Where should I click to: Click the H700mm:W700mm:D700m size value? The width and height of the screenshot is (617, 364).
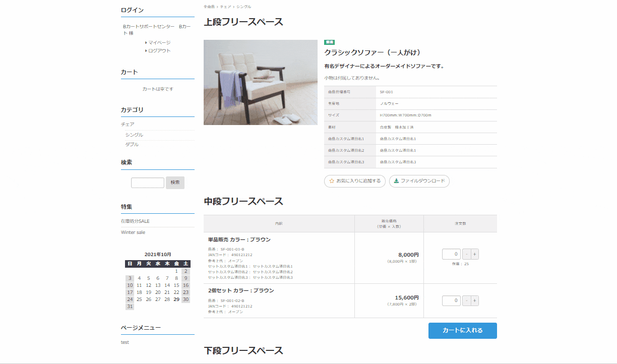pyautogui.click(x=406, y=115)
